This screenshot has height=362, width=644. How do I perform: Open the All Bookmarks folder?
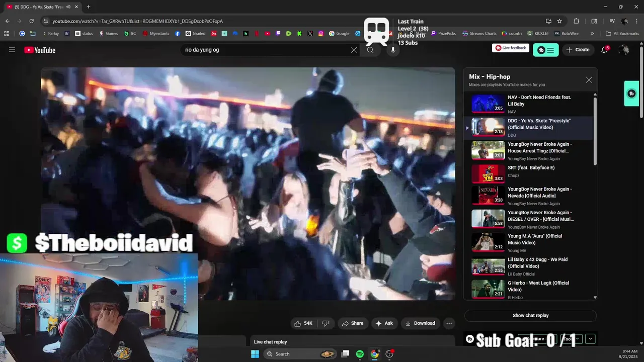point(622,34)
